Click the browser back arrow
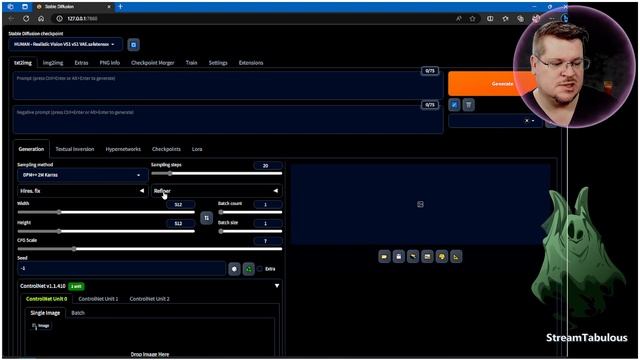 tap(11, 18)
